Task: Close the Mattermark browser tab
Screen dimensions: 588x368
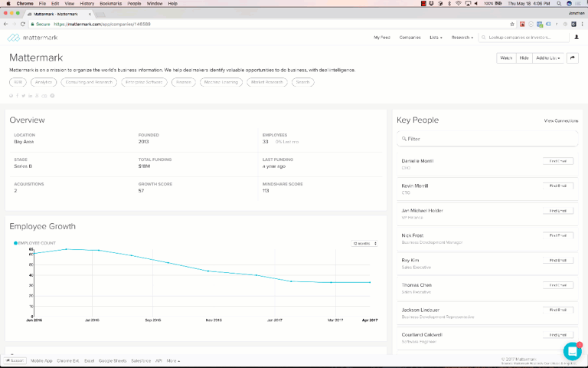Action: [x=90, y=15]
